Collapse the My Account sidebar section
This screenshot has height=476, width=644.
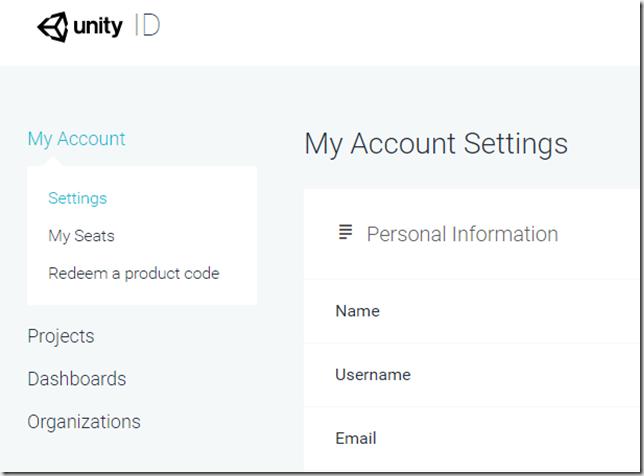76,139
